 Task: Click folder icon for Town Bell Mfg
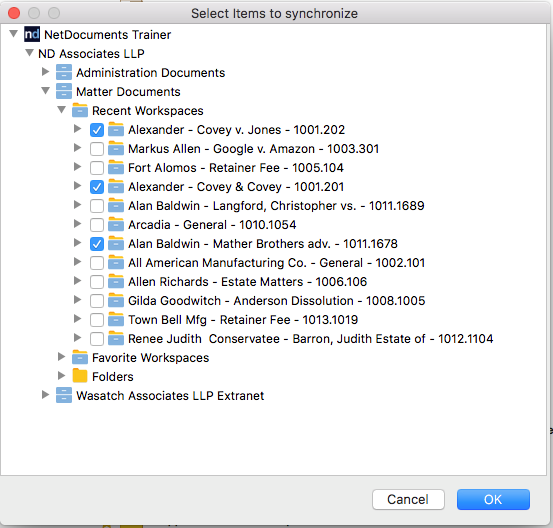pos(116,320)
